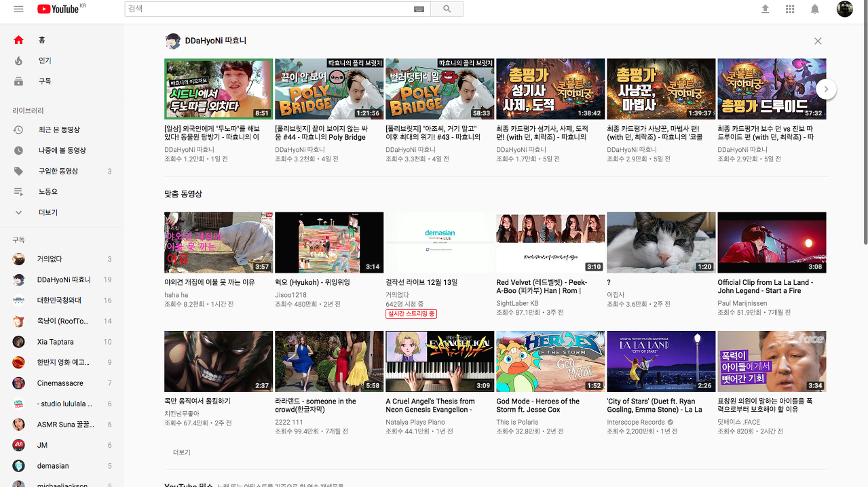Open the YouTube apps grid
Screen dimensions: 868x487
(790, 9)
